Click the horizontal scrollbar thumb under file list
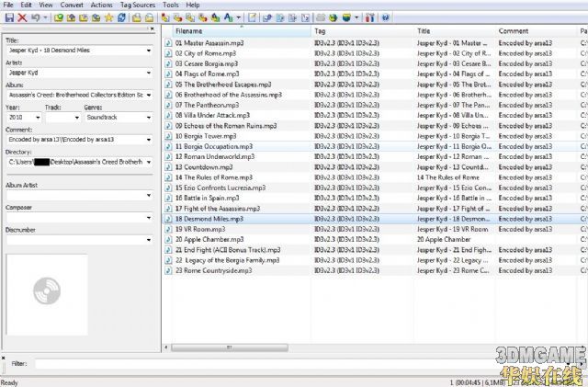Viewport: 588px width, 387px height. [230, 347]
